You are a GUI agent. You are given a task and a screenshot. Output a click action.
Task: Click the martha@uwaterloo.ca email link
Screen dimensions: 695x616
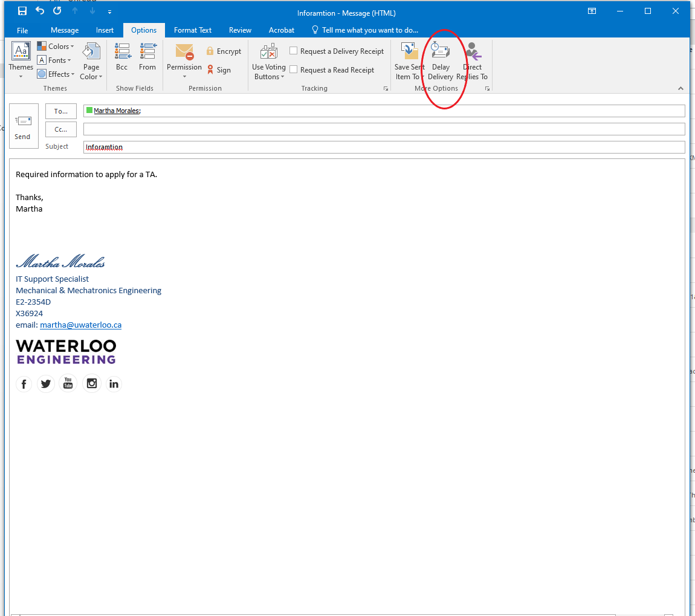pos(80,325)
